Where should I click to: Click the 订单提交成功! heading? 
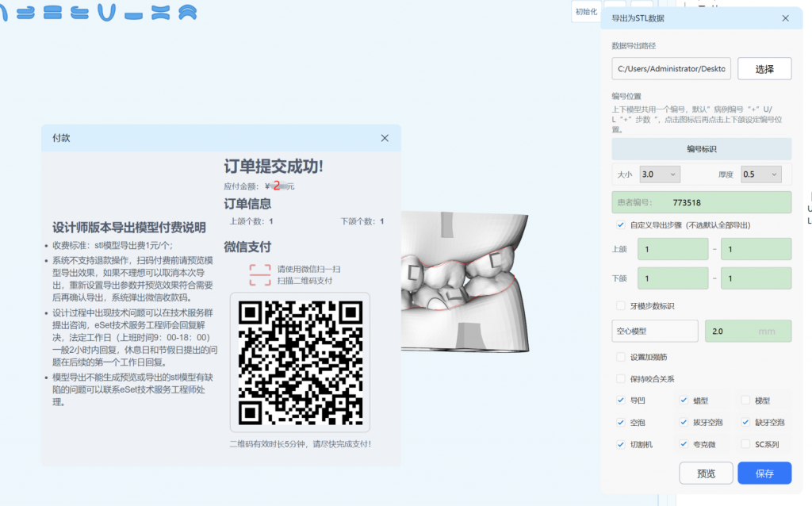[274, 167]
